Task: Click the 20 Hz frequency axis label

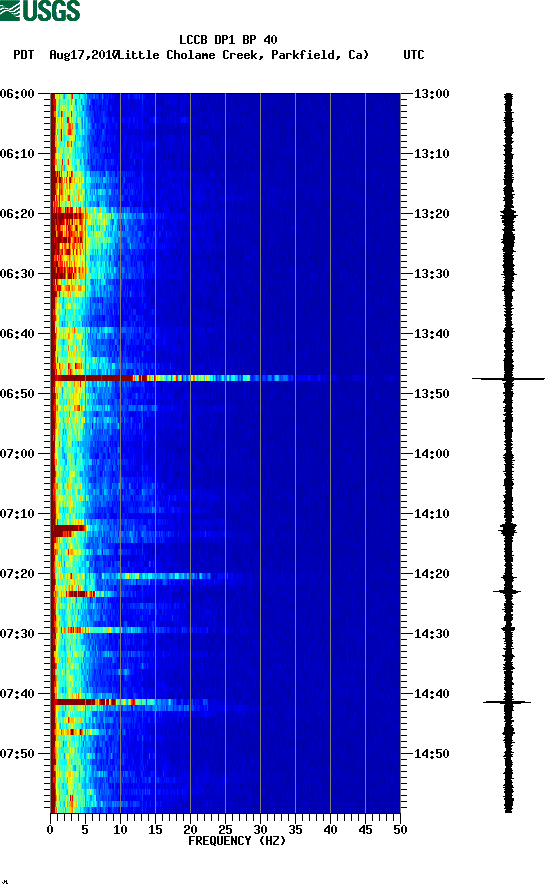Action: pyautogui.click(x=190, y=830)
